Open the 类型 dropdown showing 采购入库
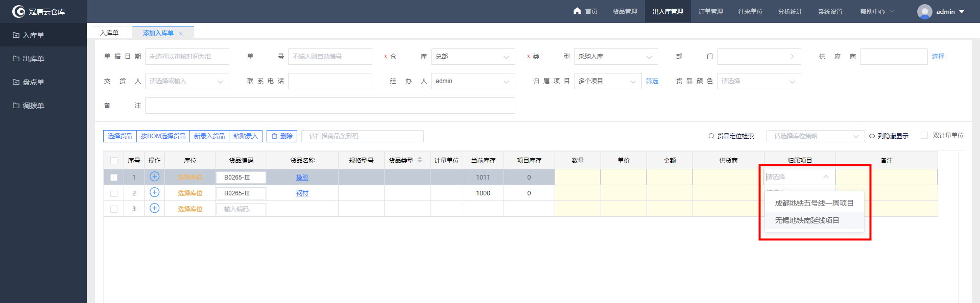Screen dimensions: 980x303 coord(616,57)
